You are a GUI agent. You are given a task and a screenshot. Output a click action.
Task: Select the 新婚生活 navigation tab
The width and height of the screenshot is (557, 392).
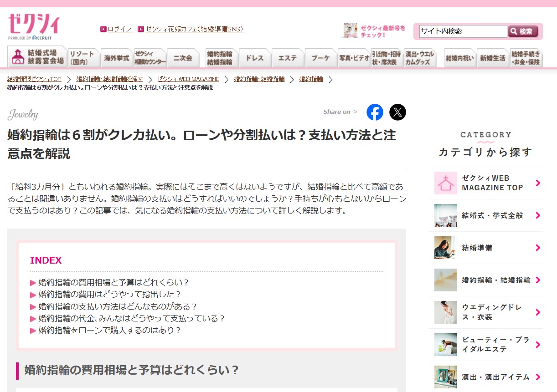point(493,58)
